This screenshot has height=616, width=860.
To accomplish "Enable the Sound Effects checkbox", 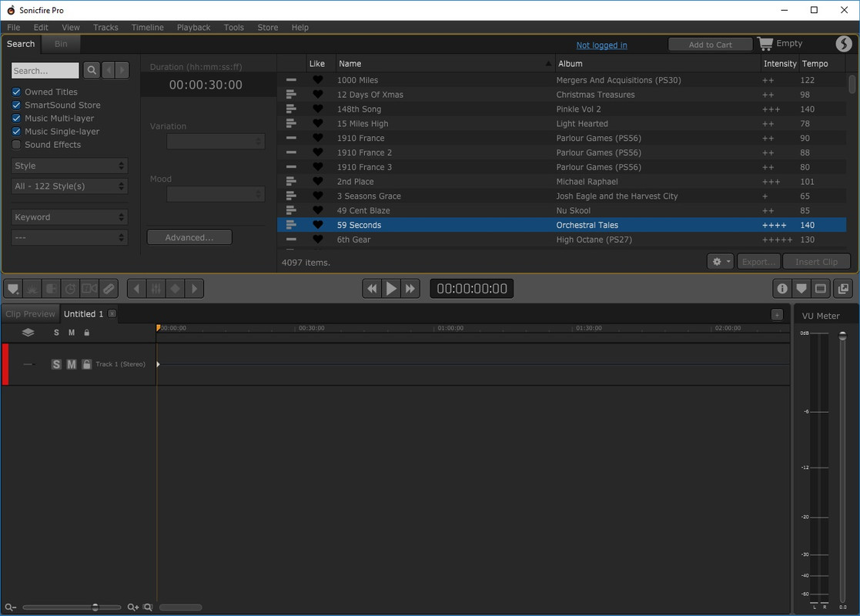I will pyautogui.click(x=16, y=144).
